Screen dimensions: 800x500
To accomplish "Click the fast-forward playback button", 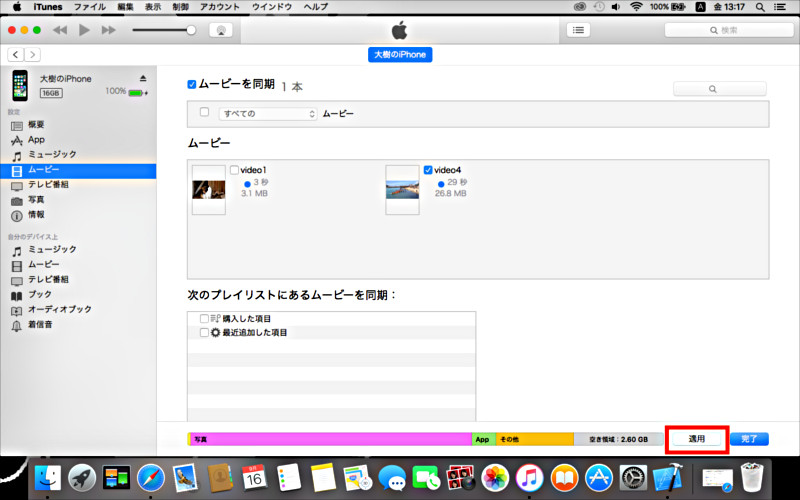I will [x=108, y=30].
